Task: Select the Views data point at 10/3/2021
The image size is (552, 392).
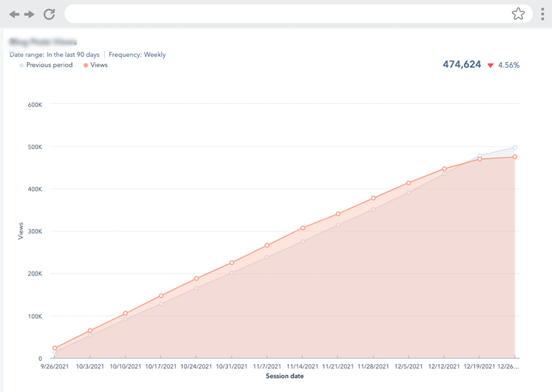Action: pyautogui.click(x=90, y=331)
